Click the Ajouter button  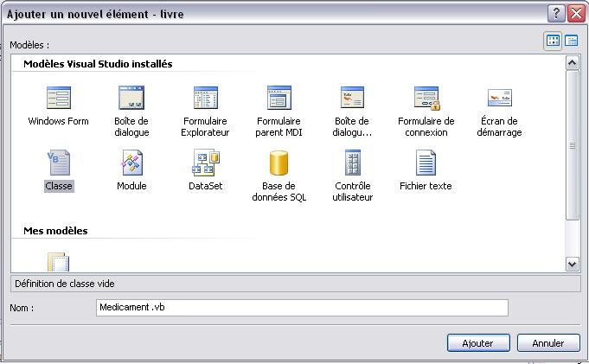point(478,343)
